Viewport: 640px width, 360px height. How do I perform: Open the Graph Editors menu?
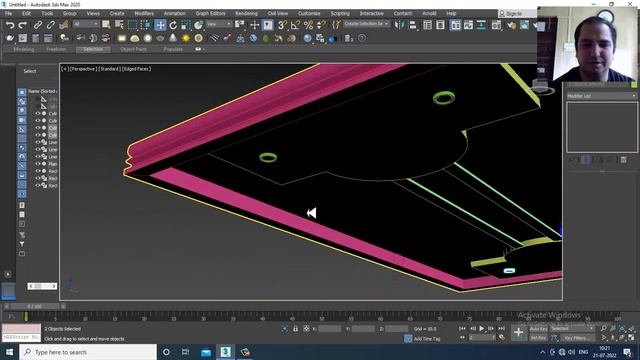pos(211,13)
